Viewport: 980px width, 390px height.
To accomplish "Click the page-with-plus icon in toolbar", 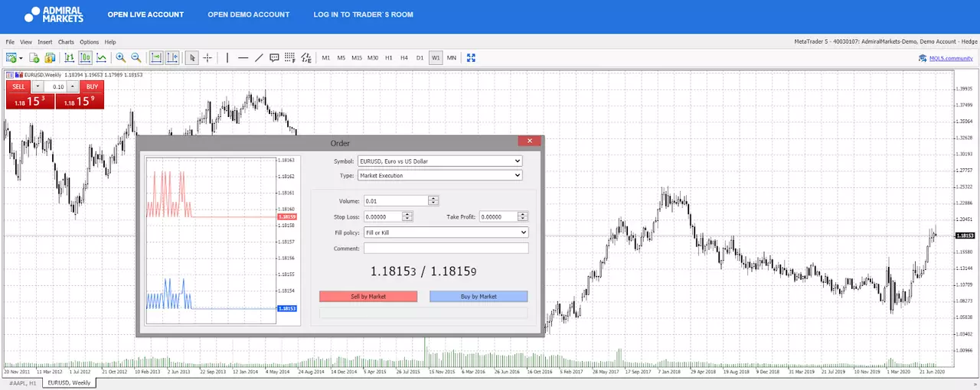I will point(34,57).
